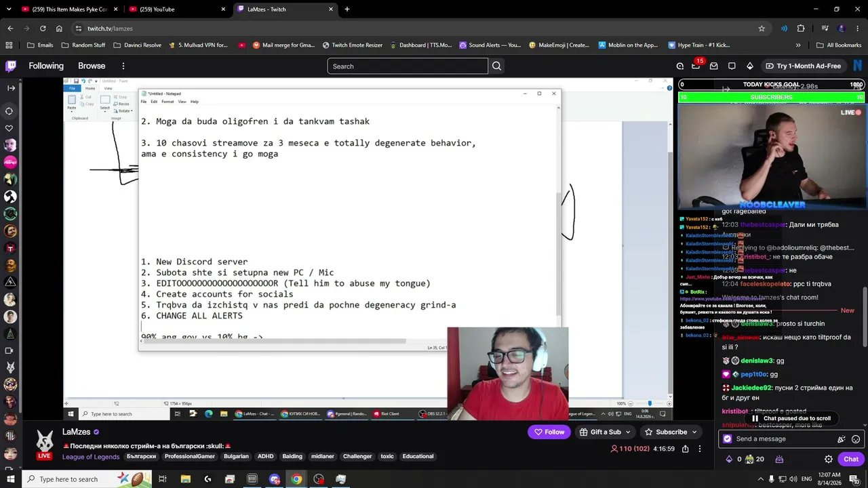Open the Emails bookmark folder

[40, 45]
